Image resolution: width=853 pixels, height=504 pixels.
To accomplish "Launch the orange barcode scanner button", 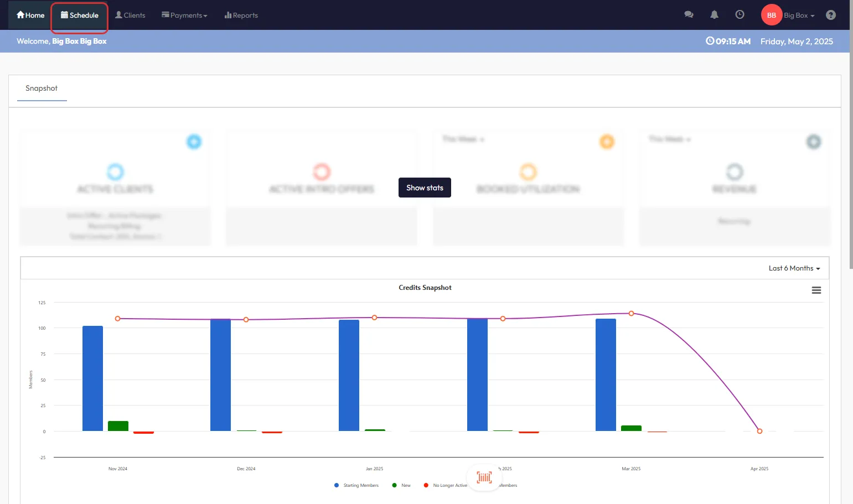I will (x=484, y=477).
